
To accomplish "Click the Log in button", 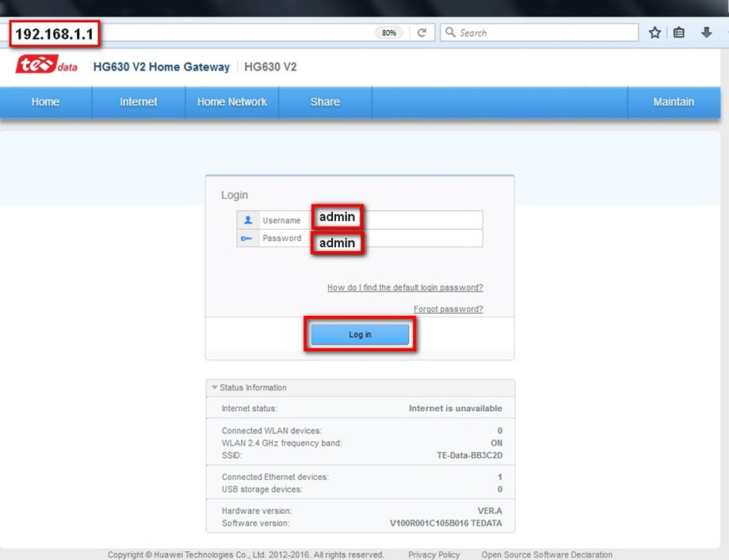I will click(x=360, y=334).
